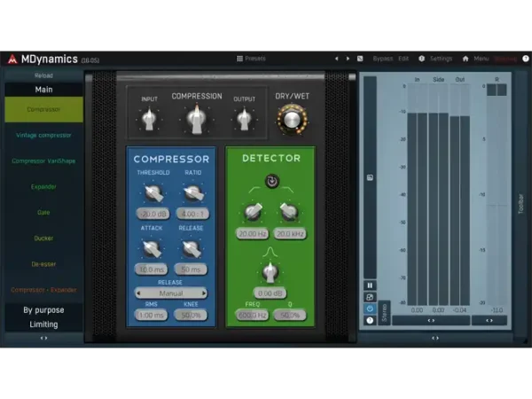Expand the R meter arrows bar
532x399 pixels.
click(489, 320)
